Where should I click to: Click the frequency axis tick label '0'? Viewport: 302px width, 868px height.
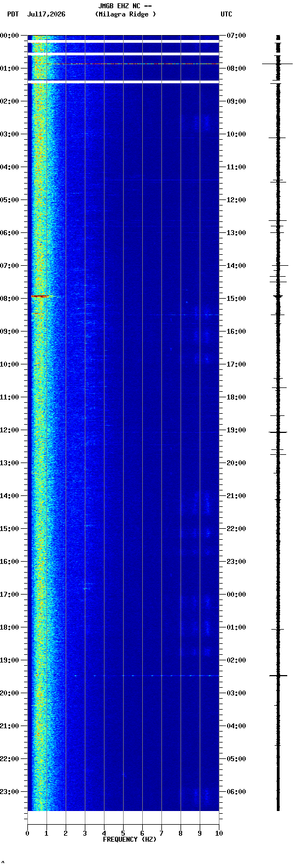[x=27, y=833]
